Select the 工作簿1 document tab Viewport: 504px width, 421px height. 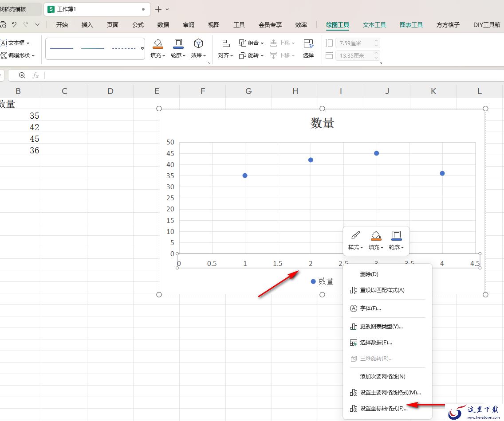tap(96, 9)
